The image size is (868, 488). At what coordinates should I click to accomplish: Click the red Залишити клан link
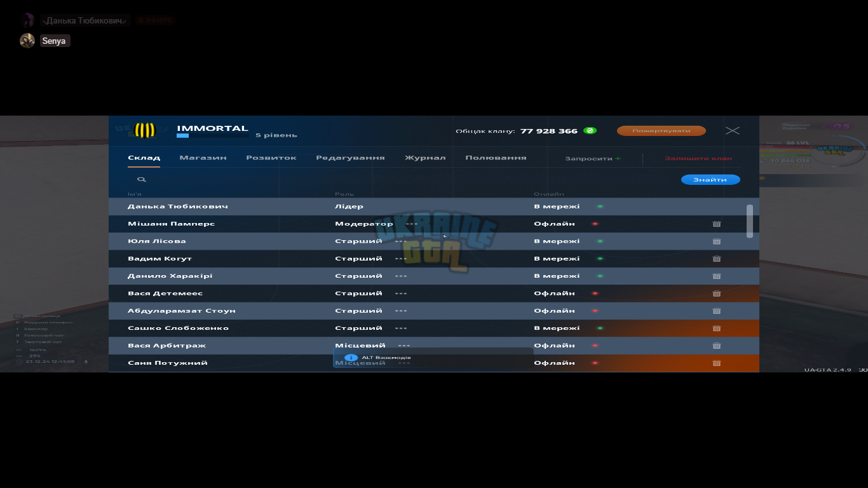click(x=698, y=158)
